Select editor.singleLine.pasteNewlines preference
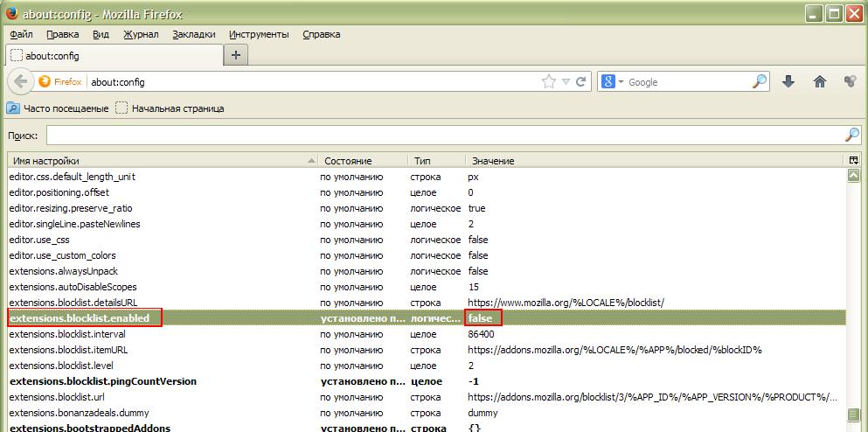The height and width of the screenshot is (432, 868). pos(427,224)
